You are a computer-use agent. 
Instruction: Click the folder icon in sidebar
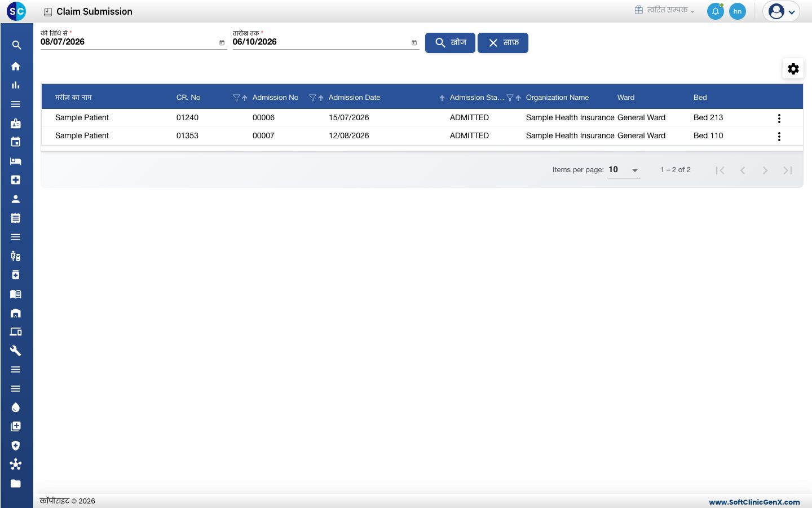coord(16,484)
